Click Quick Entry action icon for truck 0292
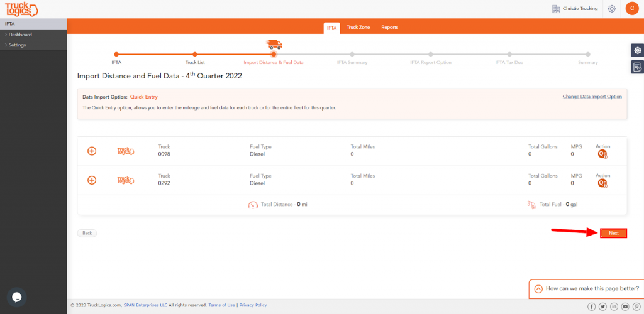This screenshot has height=314, width=644. [x=602, y=183]
